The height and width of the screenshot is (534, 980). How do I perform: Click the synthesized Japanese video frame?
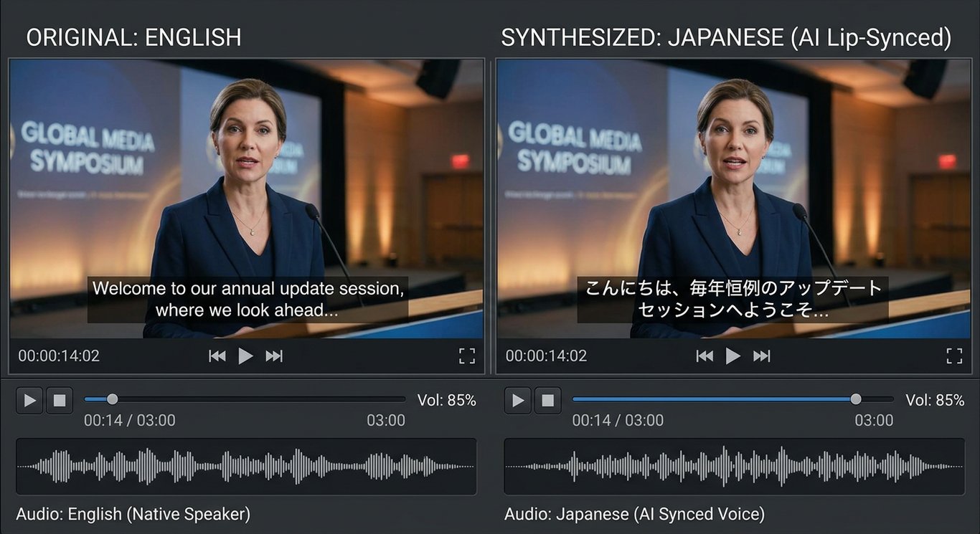coord(733,199)
